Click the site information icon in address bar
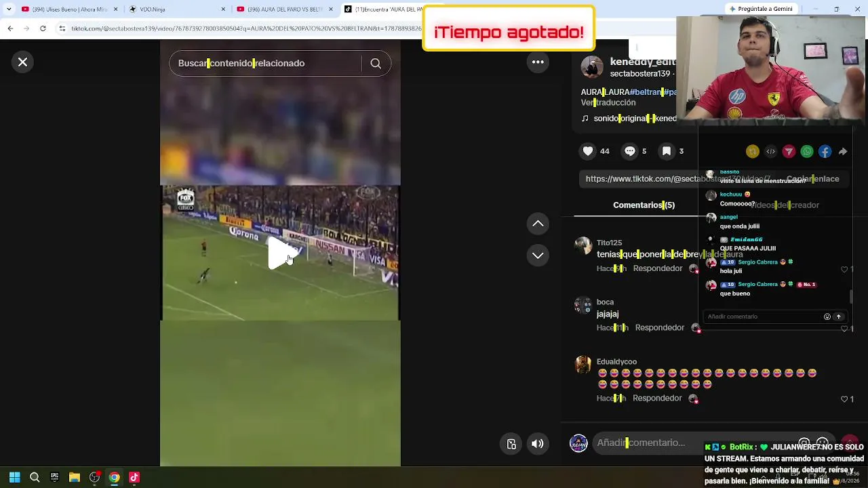This screenshot has height=488, width=868. (x=62, y=28)
